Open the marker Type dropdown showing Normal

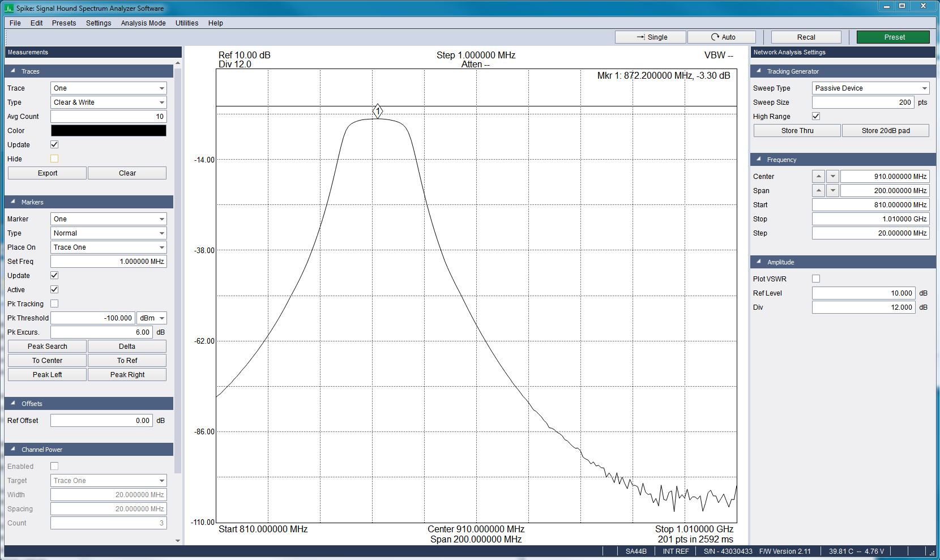tap(109, 233)
